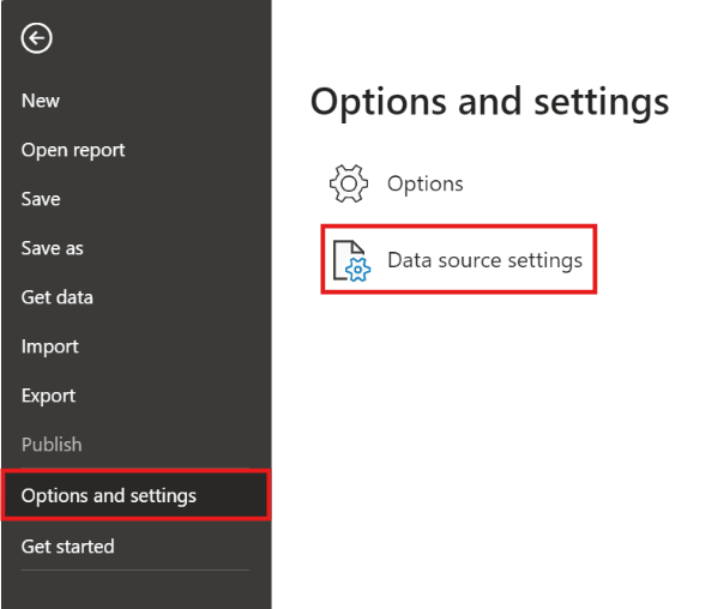
Task: Expand the Export menu entry
Action: click(x=49, y=395)
